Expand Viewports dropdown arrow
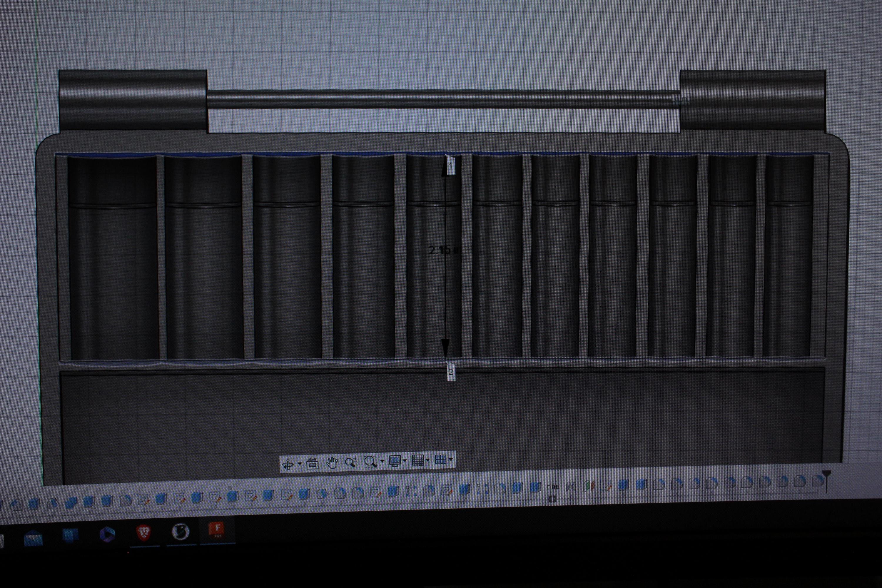The height and width of the screenshot is (588, 882). pos(451,459)
